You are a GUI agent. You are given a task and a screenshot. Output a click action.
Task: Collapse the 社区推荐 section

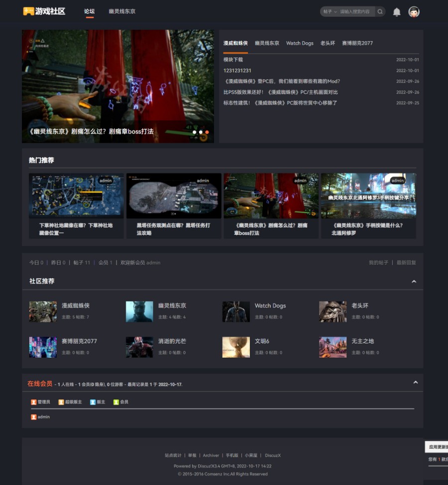point(414,282)
